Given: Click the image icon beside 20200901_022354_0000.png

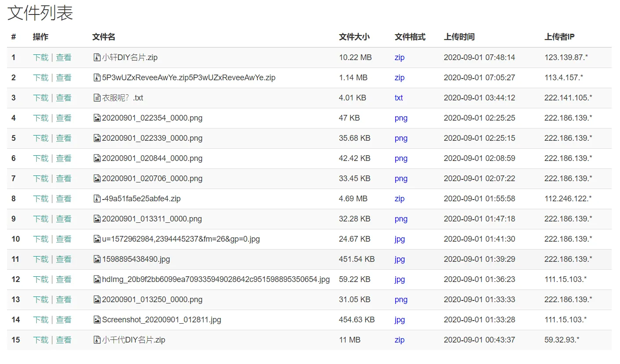Looking at the screenshot, I should click(97, 118).
